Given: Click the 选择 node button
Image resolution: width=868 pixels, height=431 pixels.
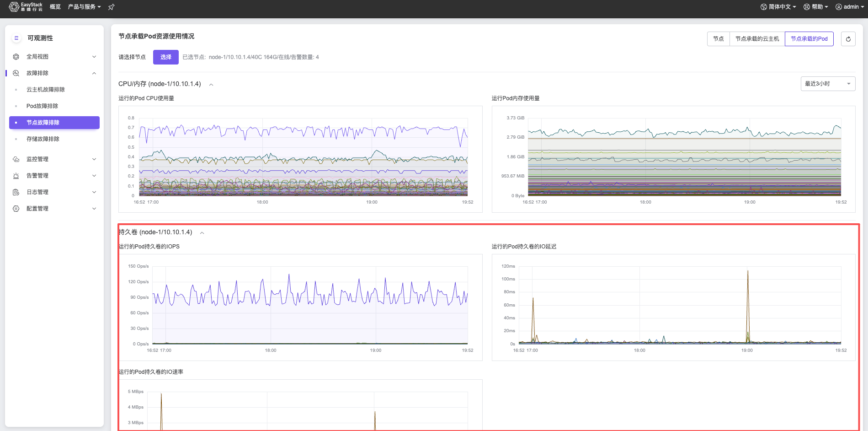Looking at the screenshot, I should click(166, 57).
